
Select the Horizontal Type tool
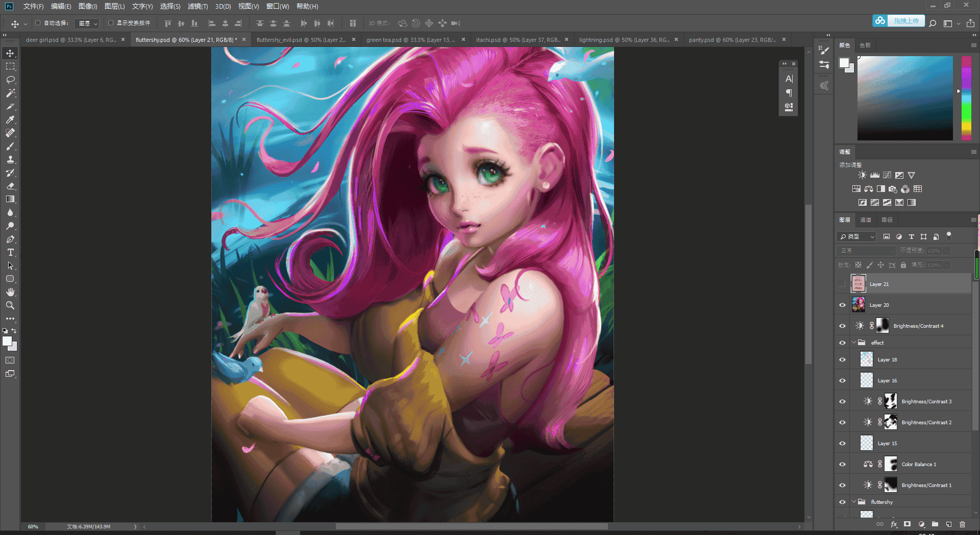[x=10, y=253]
